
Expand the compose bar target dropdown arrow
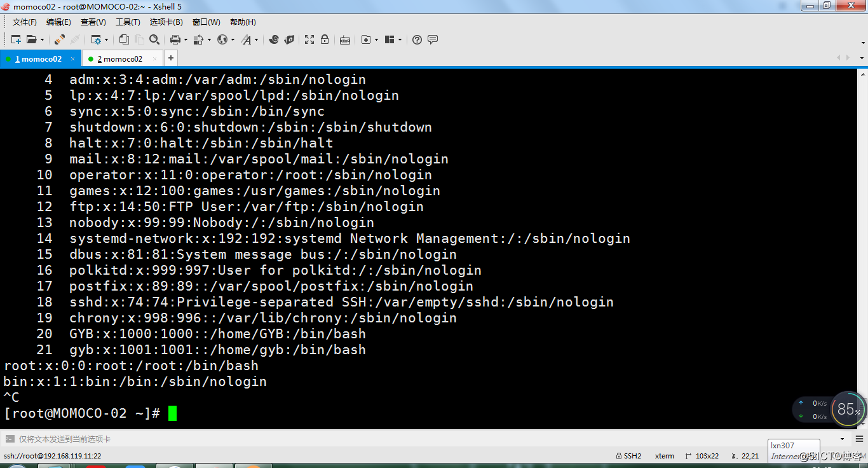click(x=843, y=439)
